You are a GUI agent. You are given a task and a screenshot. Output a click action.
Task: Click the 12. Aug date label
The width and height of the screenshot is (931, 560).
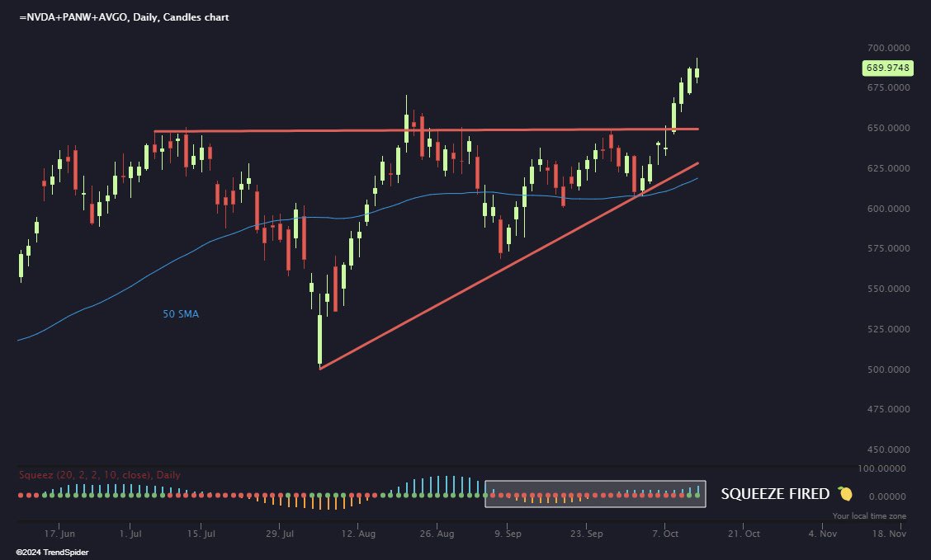point(358,534)
